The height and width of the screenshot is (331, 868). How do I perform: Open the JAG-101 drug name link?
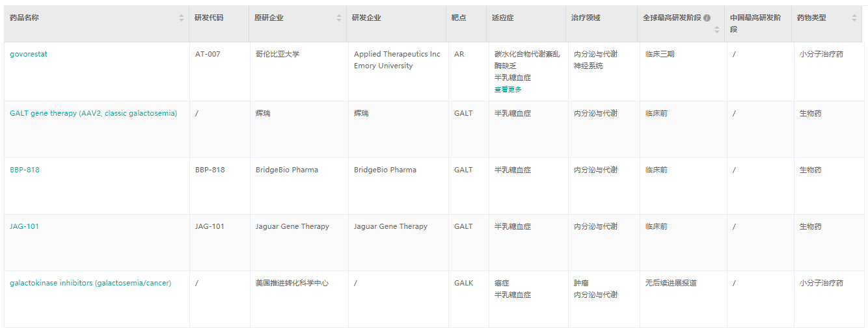coord(24,226)
